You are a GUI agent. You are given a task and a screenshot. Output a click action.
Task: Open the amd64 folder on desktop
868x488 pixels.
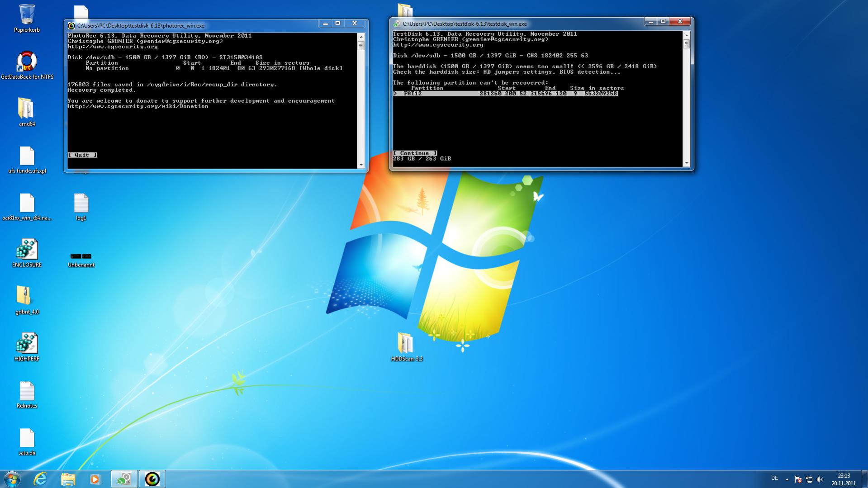coord(27,112)
